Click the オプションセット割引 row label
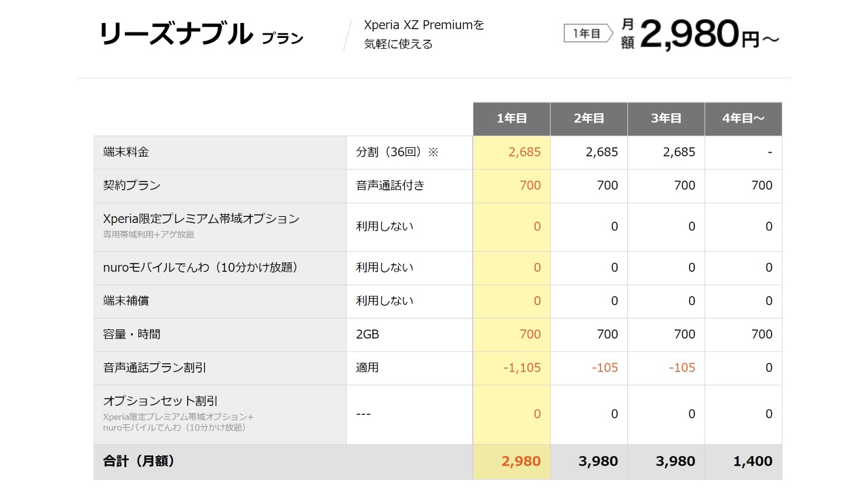 (x=160, y=401)
